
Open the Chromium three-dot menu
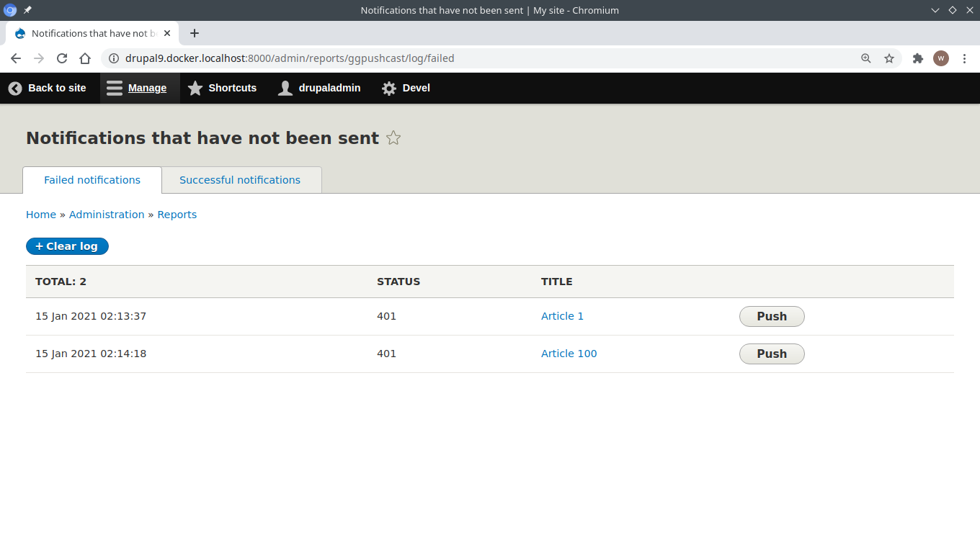pos(965,58)
